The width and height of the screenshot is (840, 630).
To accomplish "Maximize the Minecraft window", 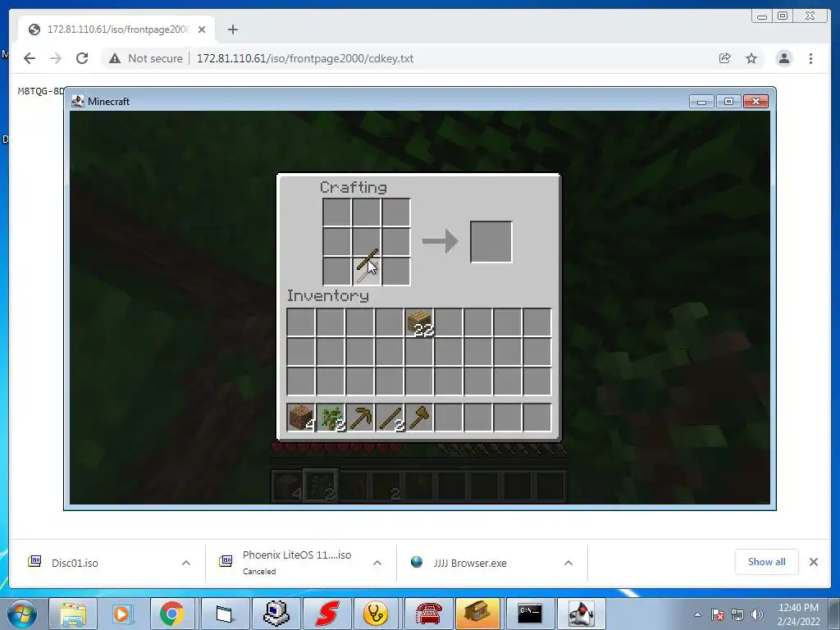I will coord(728,101).
